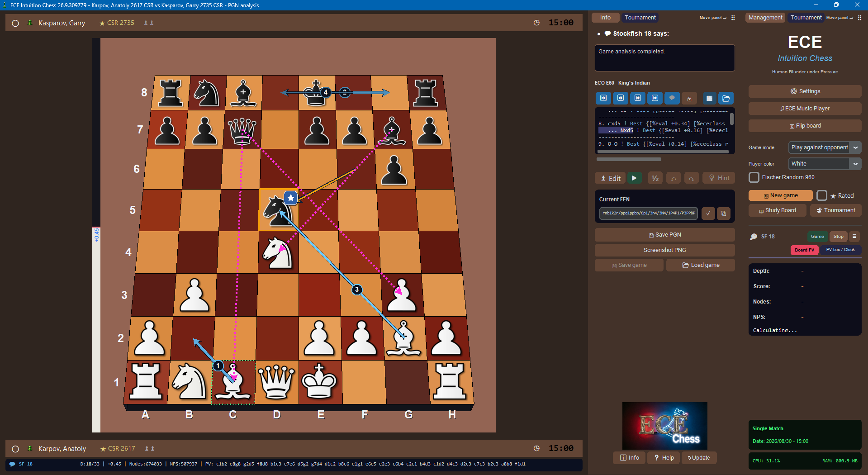This screenshot has width=868, height=475.
Task: Click the Save game button
Action: coord(629,265)
